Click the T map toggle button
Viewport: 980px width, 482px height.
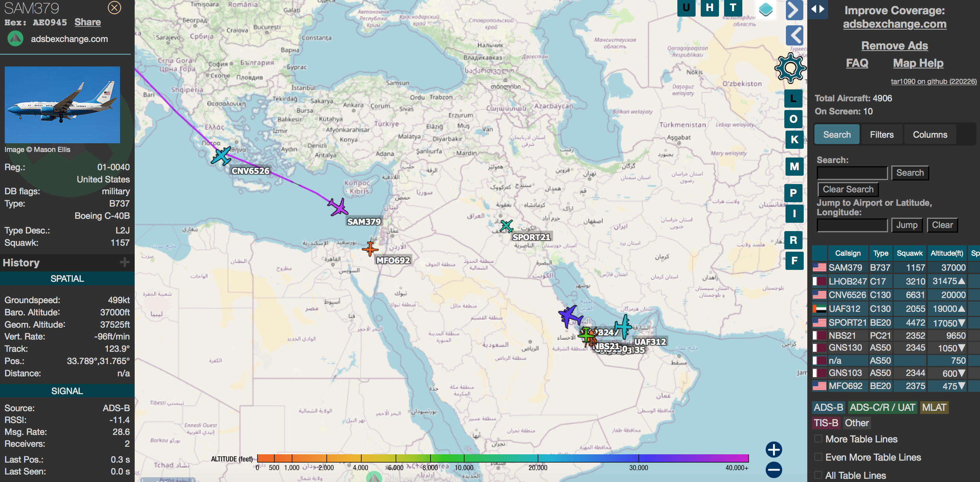pos(733,8)
